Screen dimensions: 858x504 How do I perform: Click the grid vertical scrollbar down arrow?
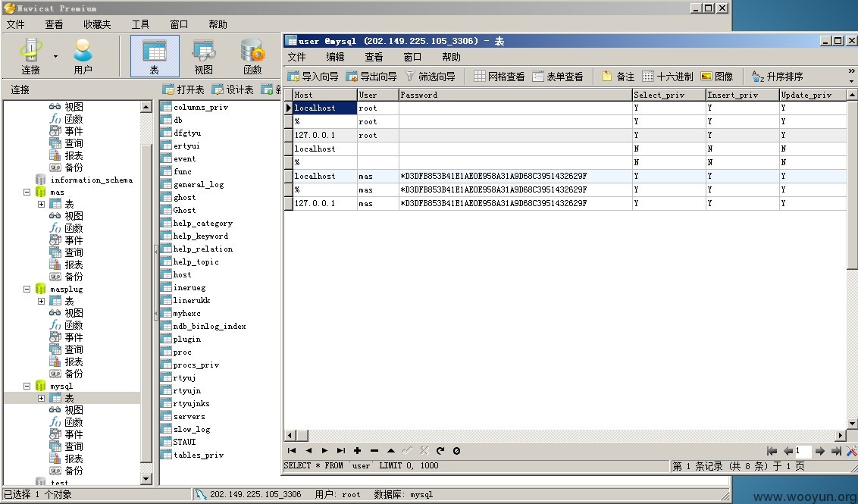point(852,424)
